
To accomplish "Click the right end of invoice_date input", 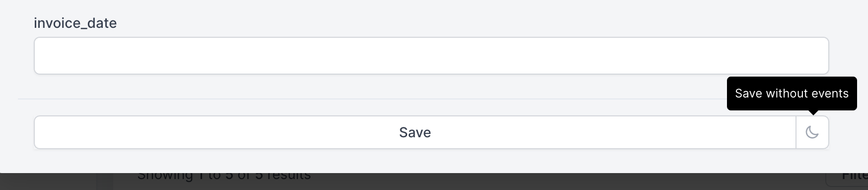I will pos(818,56).
